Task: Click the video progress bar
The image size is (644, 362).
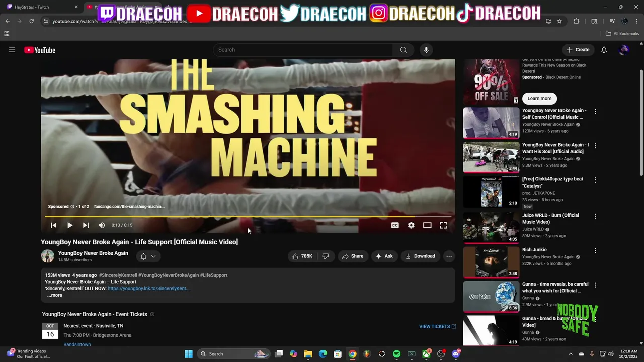Action: coord(248,217)
